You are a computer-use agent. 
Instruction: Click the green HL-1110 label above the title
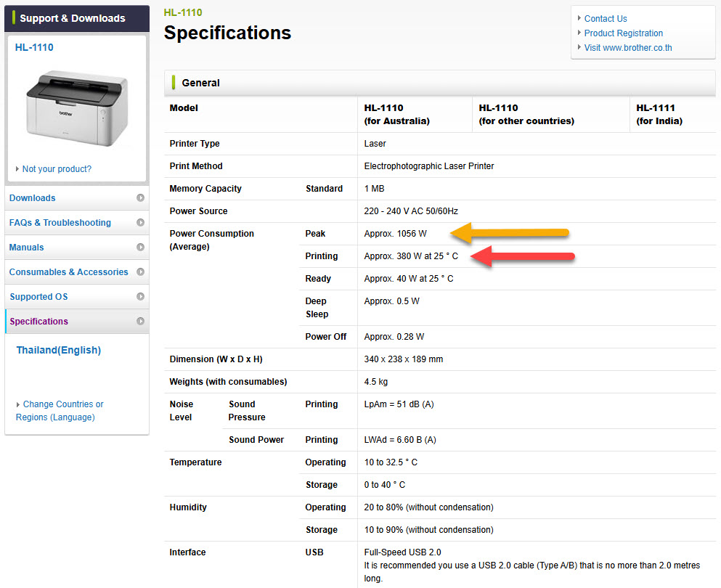183,12
